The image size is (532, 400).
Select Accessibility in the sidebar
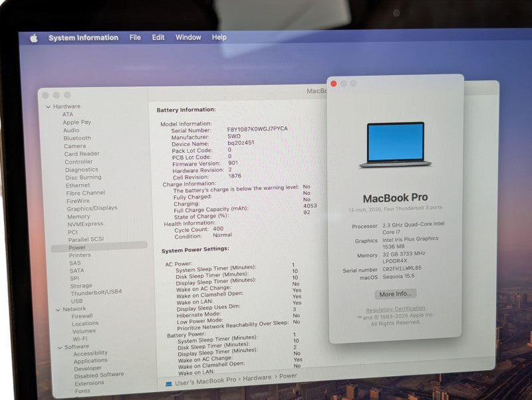[x=90, y=353]
